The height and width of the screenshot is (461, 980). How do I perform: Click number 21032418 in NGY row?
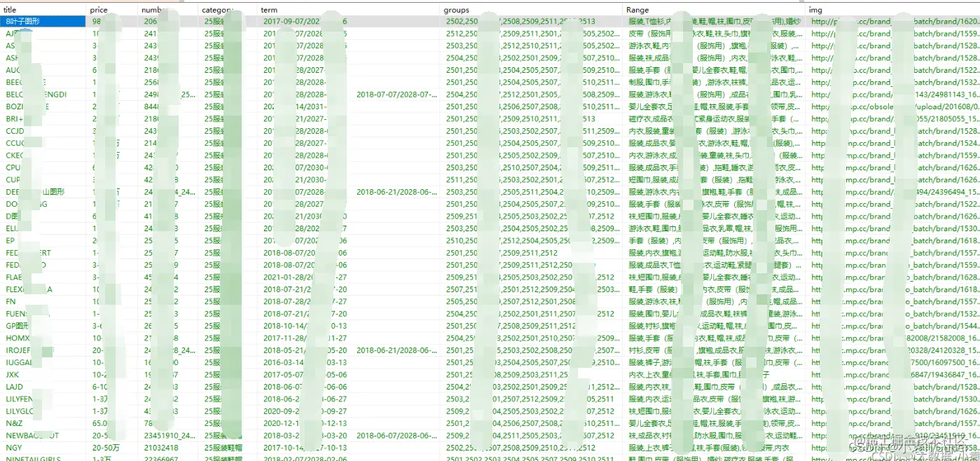point(160,448)
